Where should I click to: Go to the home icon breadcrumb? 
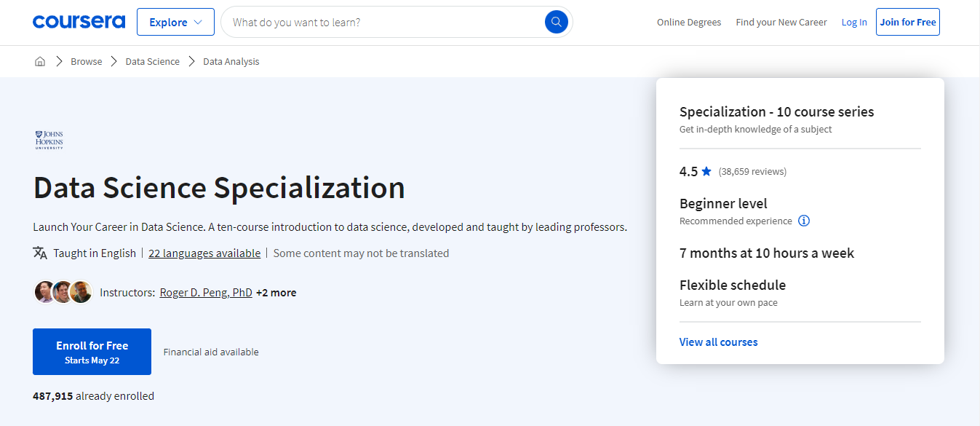click(x=40, y=62)
